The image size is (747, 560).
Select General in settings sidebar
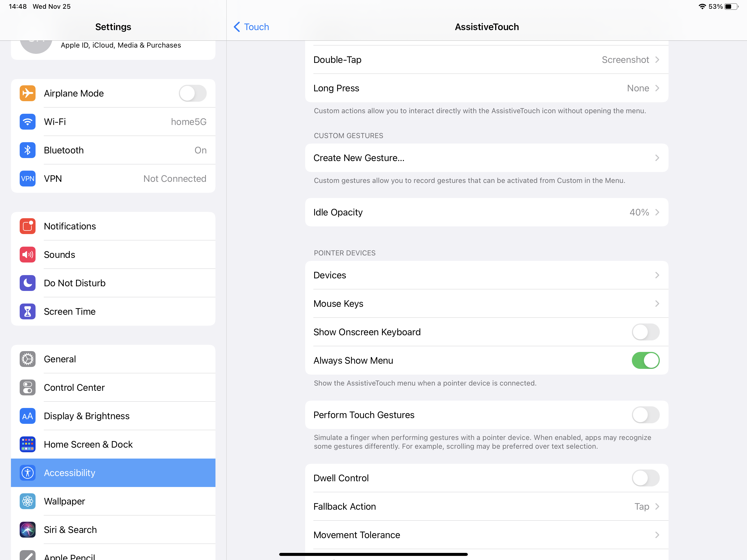(113, 359)
